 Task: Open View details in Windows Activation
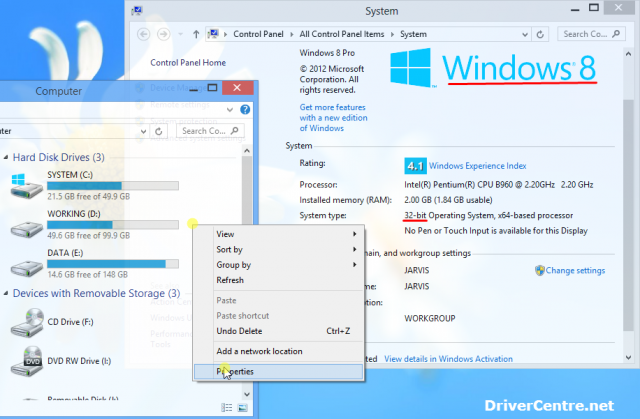[448, 359]
